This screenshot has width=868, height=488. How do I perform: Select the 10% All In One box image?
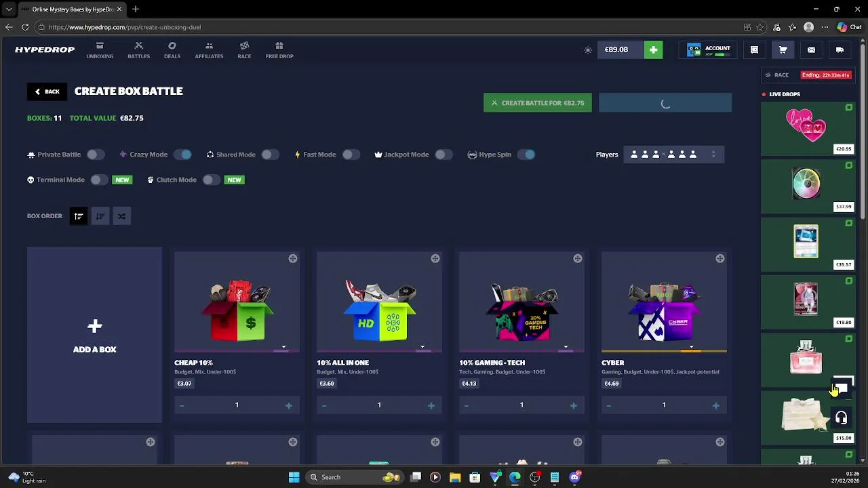tap(380, 310)
